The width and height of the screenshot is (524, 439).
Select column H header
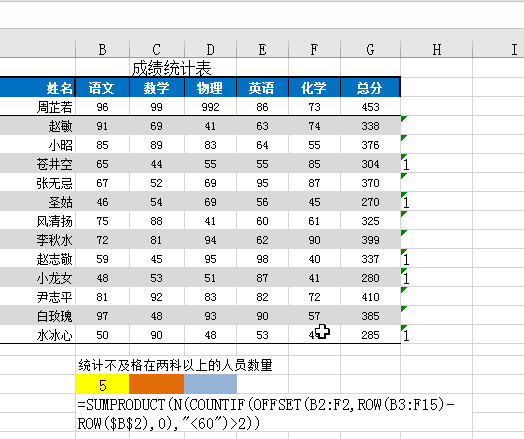click(436, 49)
